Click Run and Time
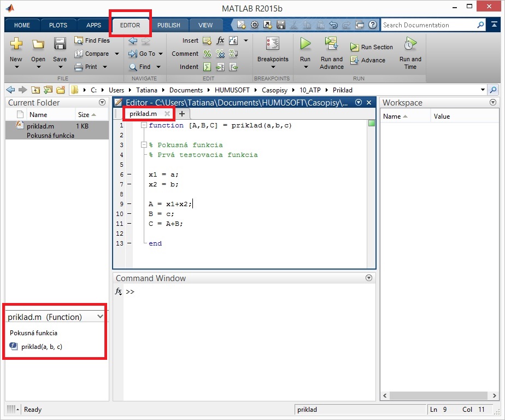Screen dimensions: 505x420 pos(410,53)
